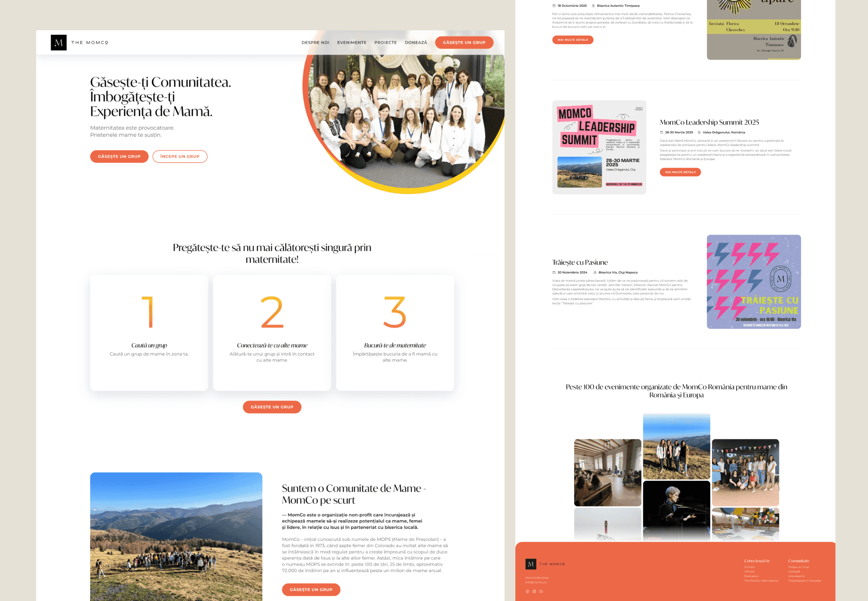868x601 pixels.
Task: Click the calendar icon beside 18 Octombrie 2025
Action: coord(554,6)
